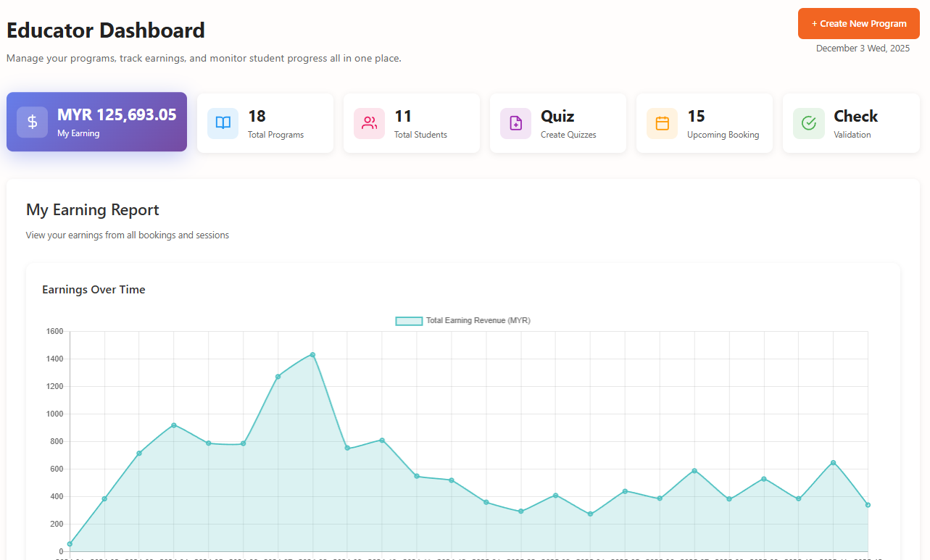Click the Earnings Over Time chart title
This screenshot has height=560, width=930.
94,290
